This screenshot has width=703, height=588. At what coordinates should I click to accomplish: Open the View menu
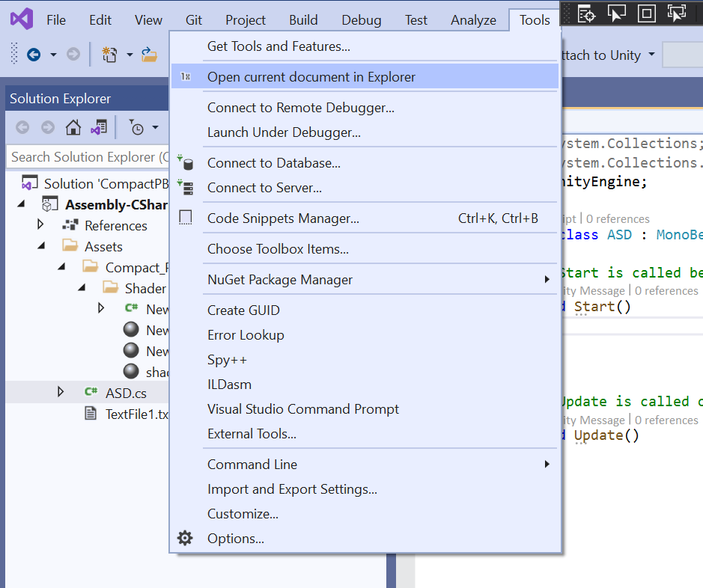[148, 20]
